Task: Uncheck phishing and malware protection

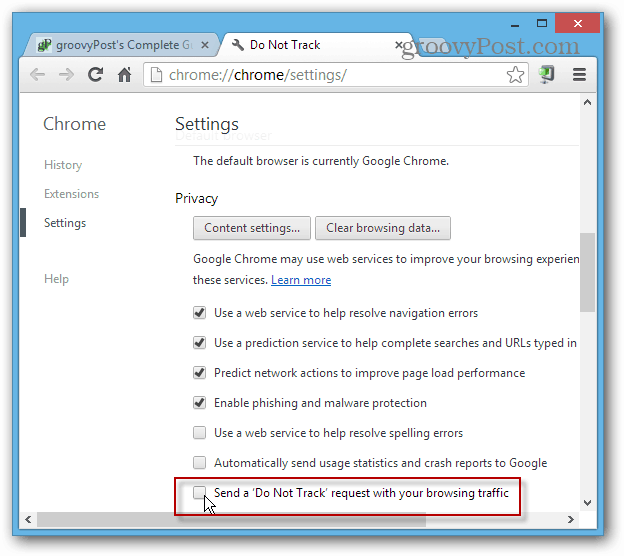Action: 199,403
